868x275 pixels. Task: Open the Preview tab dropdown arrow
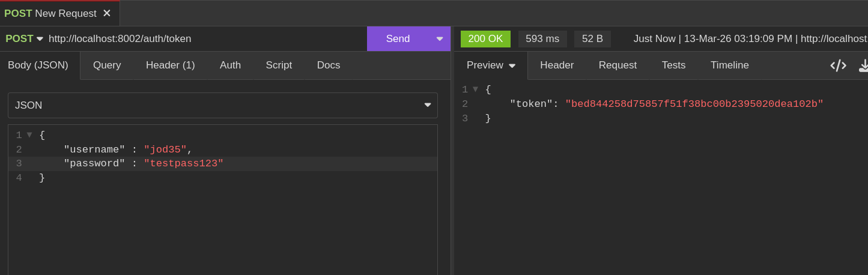click(x=512, y=66)
